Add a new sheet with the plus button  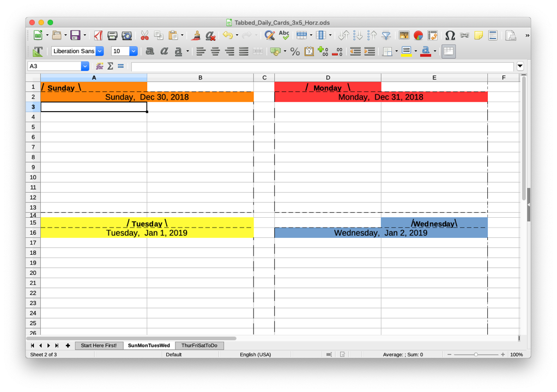click(x=68, y=345)
